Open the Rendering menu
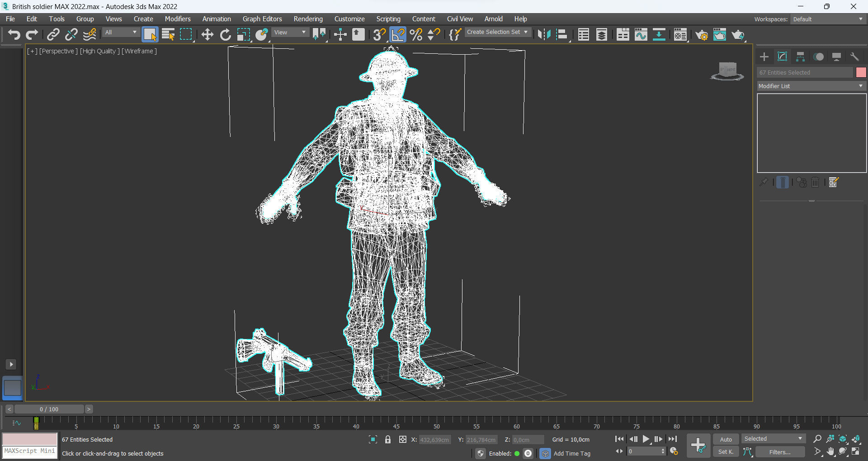This screenshot has width=868, height=461. click(308, 19)
